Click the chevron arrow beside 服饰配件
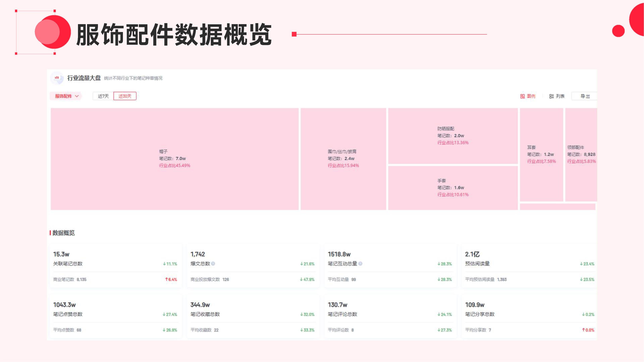The width and height of the screenshot is (644, 362). click(77, 96)
